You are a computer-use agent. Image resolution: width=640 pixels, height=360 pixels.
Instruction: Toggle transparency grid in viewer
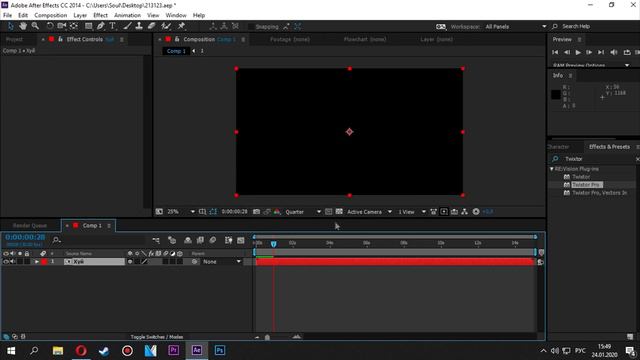(x=339, y=212)
